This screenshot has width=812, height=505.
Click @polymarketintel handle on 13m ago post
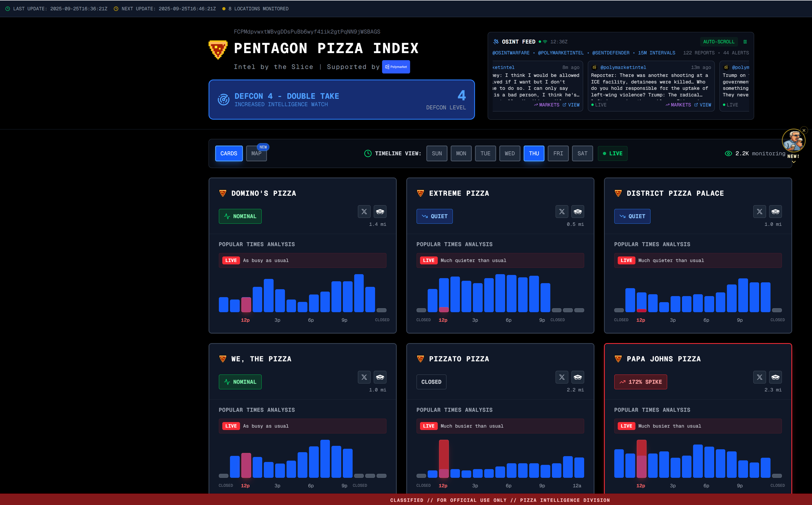[623, 67]
